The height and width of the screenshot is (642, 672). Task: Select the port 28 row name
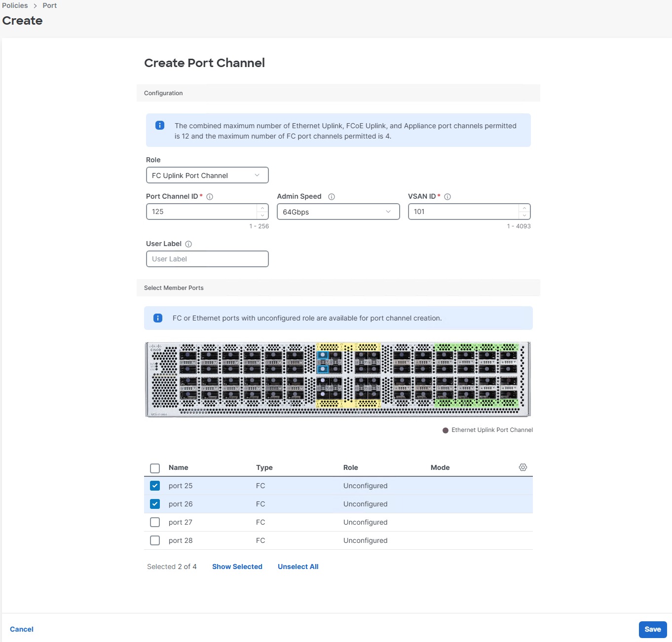[x=181, y=540]
